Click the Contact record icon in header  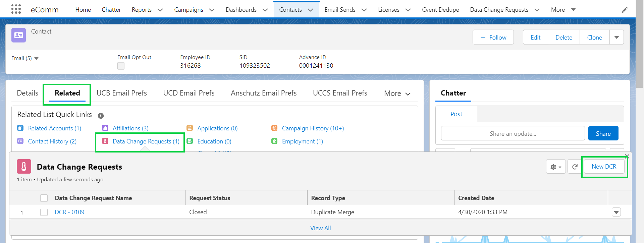point(18,35)
